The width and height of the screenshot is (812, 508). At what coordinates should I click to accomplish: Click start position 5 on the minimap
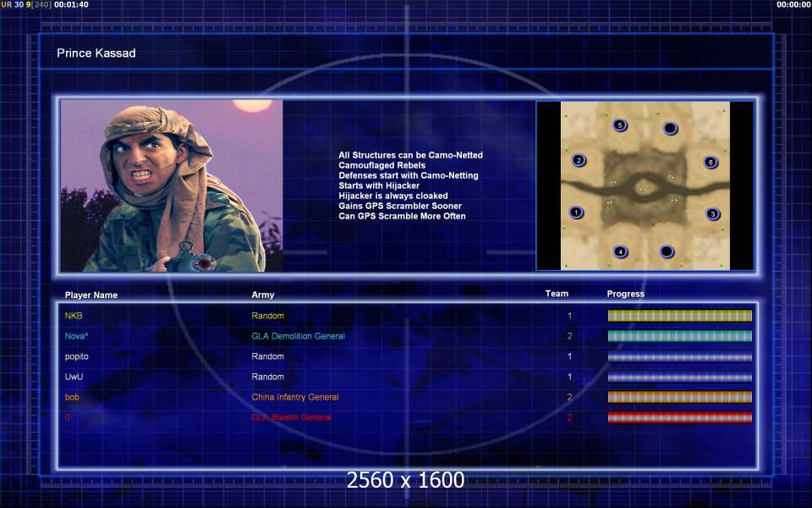pyautogui.click(x=620, y=125)
